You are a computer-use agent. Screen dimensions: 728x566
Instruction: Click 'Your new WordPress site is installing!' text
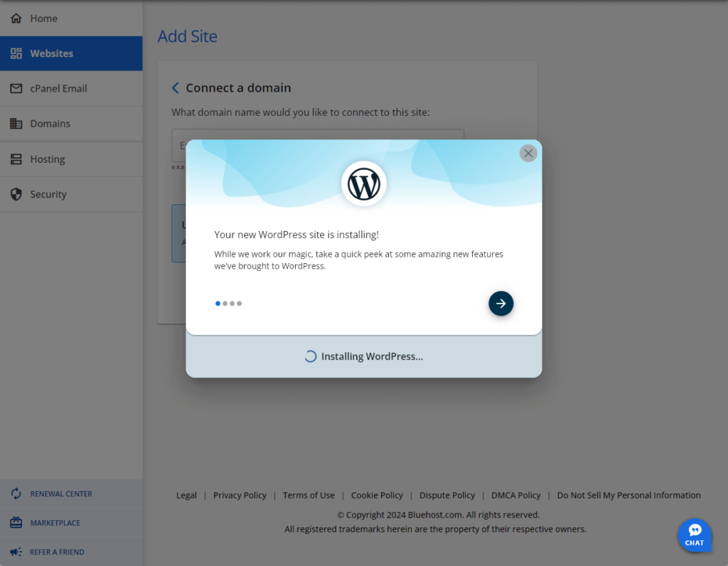pyautogui.click(x=296, y=235)
